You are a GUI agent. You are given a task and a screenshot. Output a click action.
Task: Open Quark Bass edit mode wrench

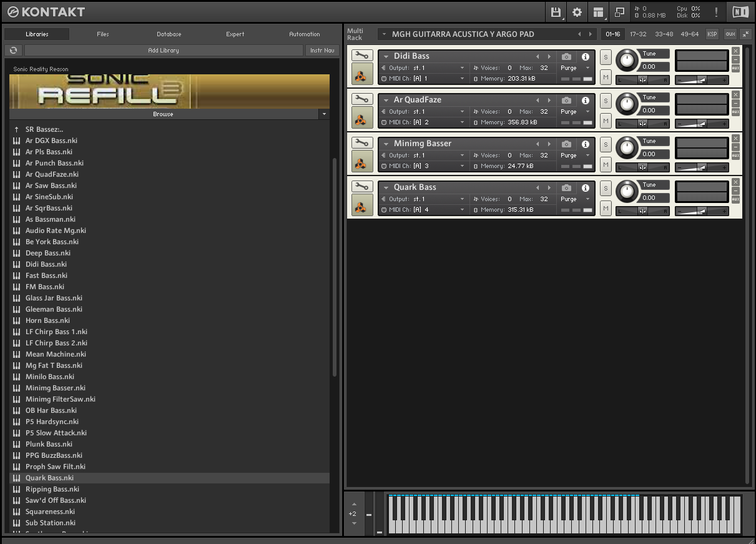(361, 187)
